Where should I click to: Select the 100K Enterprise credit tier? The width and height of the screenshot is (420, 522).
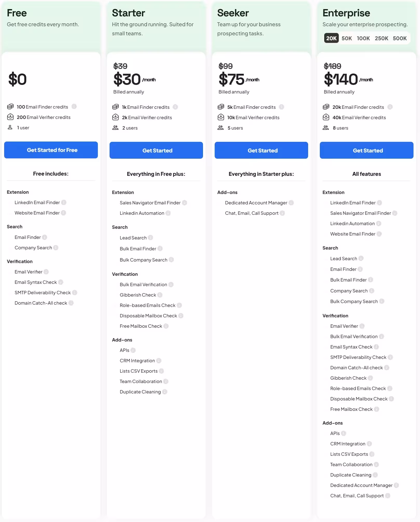(x=363, y=38)
